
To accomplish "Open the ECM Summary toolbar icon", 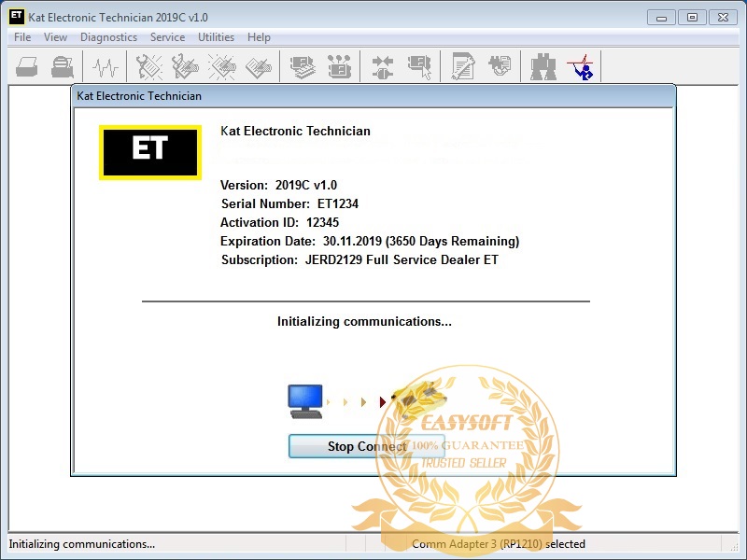I will point(302,66).
